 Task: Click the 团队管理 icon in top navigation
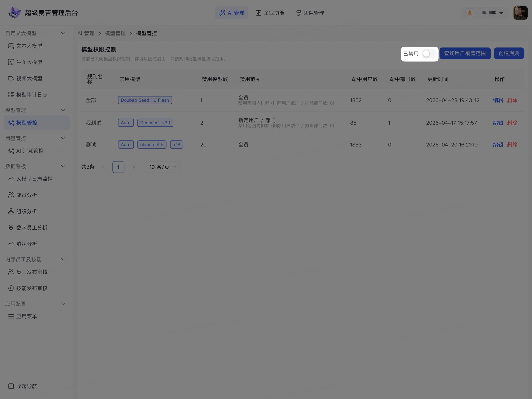coord(299,13)
